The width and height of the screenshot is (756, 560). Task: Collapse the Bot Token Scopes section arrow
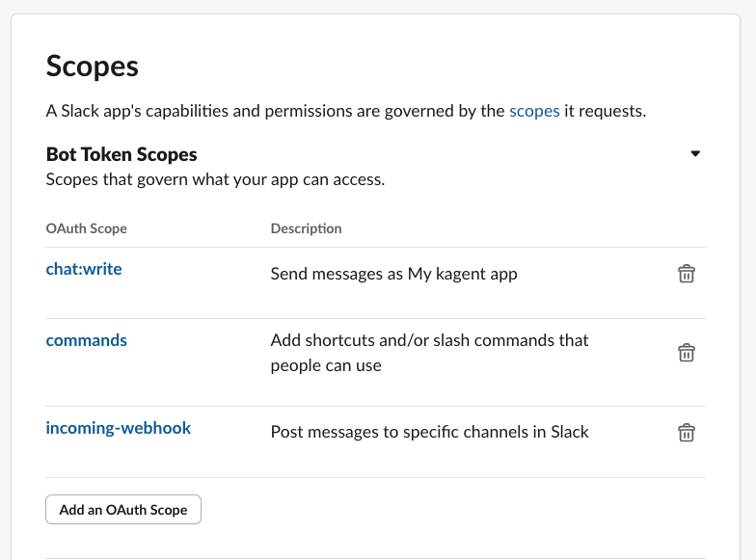(694, 154)
